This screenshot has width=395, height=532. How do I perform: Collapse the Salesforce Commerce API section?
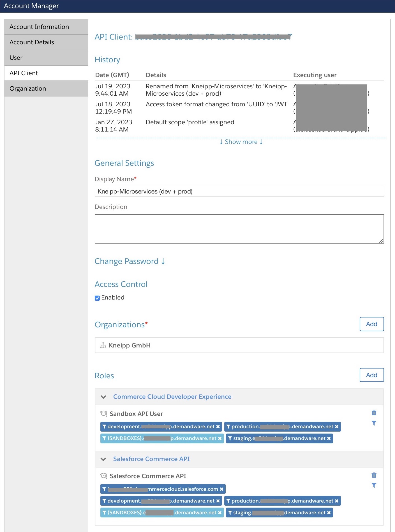click(x=103, y=459)
